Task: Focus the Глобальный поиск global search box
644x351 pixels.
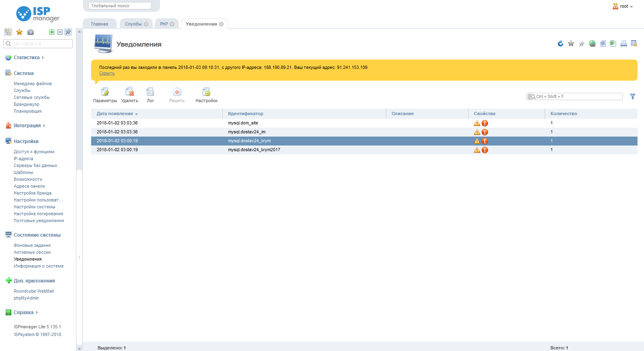Action: (x=120, y=6)
